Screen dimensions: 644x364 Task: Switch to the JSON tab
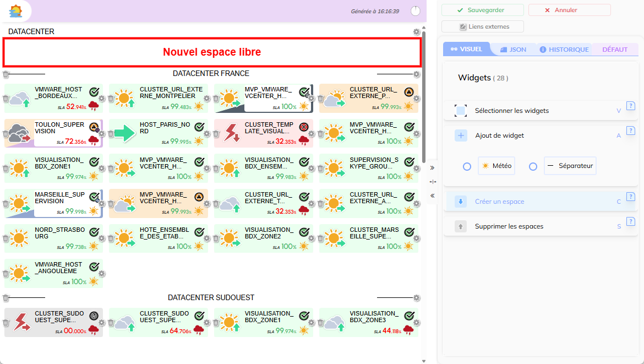click(513, 50)
